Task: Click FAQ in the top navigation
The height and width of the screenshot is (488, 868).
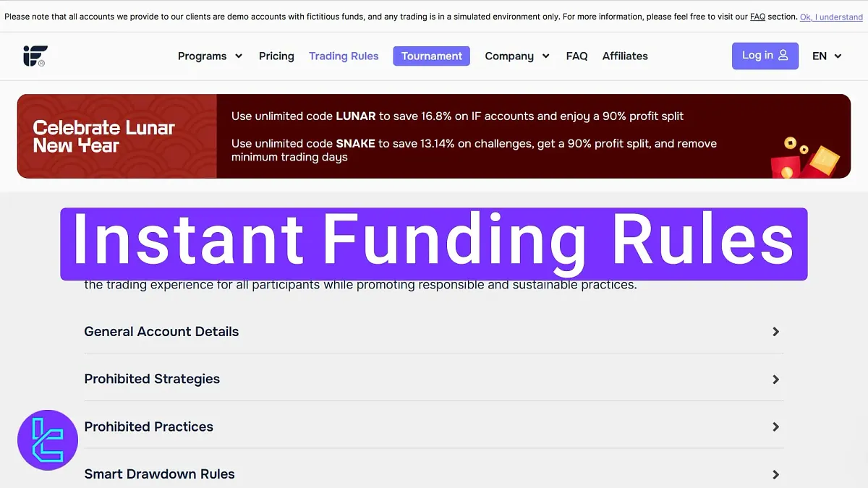Action: [576, 56]
